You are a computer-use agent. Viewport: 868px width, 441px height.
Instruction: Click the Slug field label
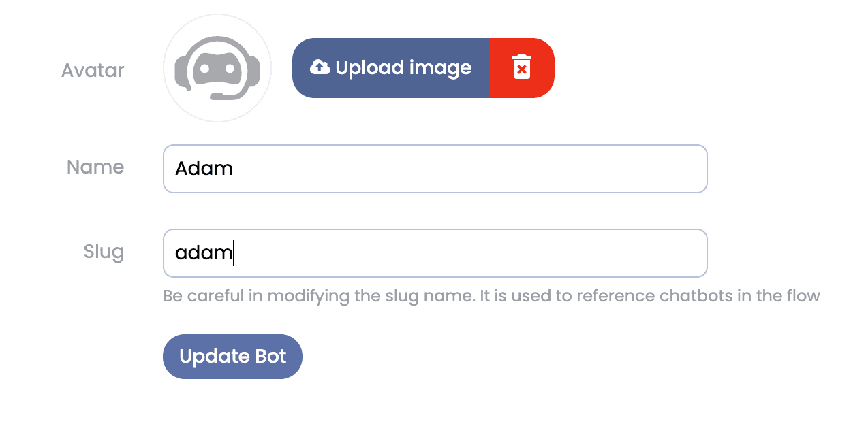104,252
